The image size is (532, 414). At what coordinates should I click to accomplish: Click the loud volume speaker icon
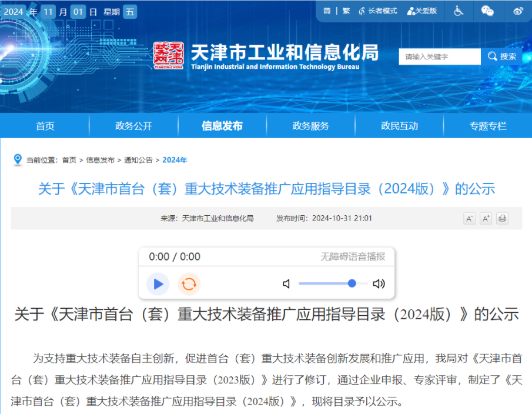pyautogui.click(x=379, y=284)
